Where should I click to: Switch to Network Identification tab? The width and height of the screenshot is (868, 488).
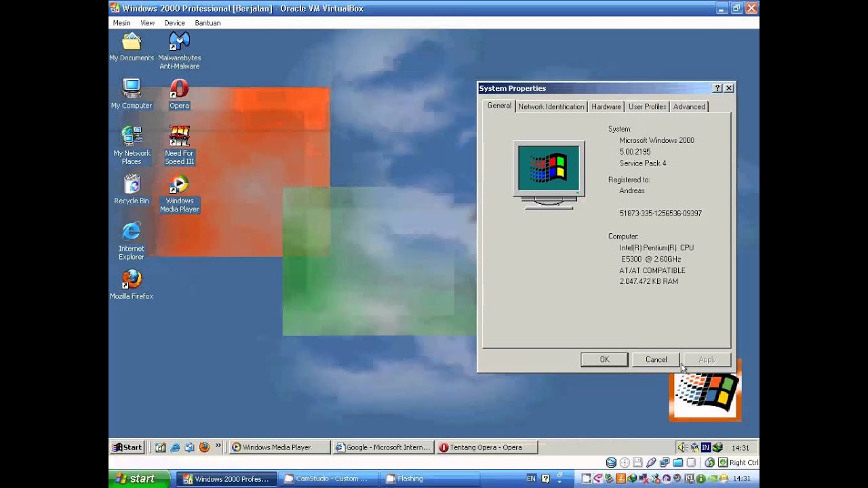551,106
